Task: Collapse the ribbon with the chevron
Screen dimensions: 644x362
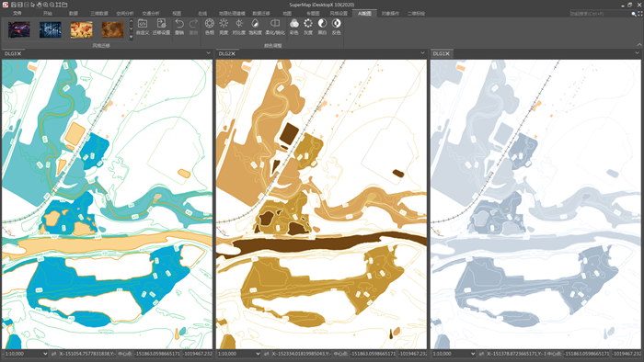Action: click(x=639, y=44)
